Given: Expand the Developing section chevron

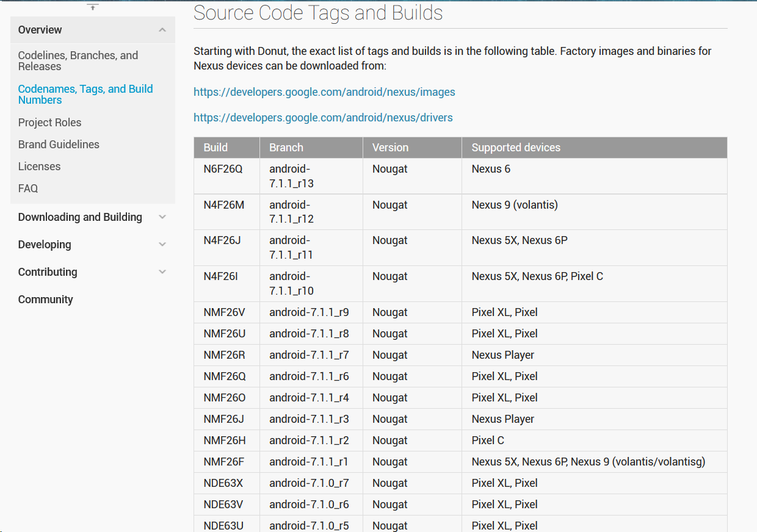Looking at the screenshot, I should 162,245.
